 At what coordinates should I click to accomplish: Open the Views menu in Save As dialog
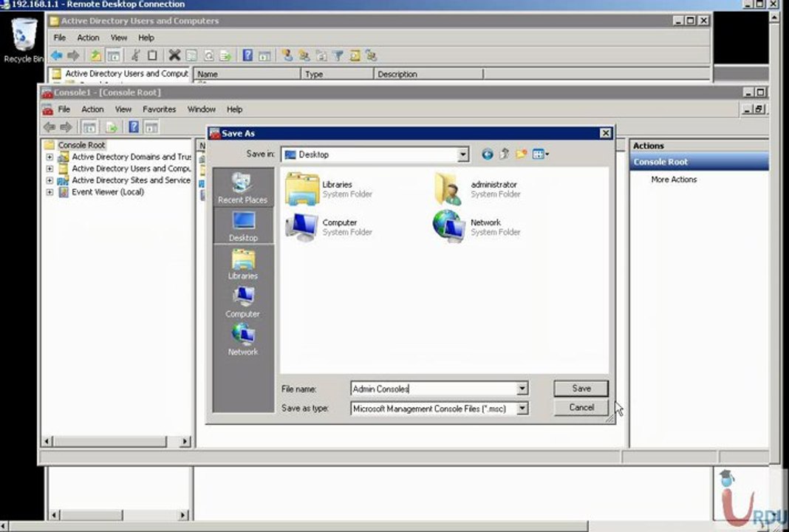[x=541, y=154]
